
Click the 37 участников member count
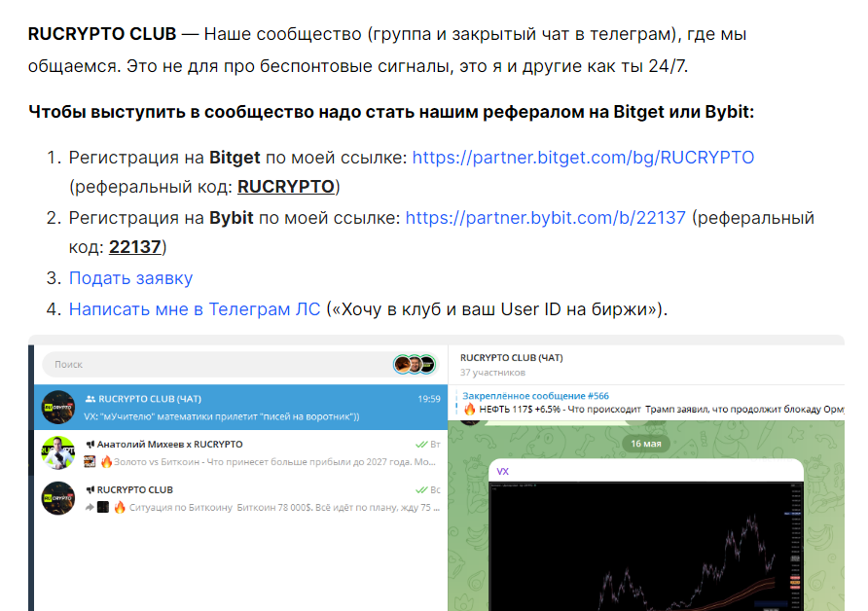click(492, 373)
